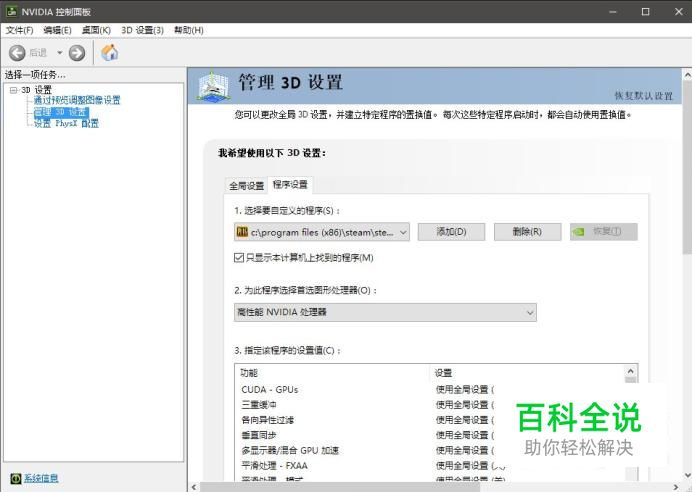
Task: Open the back history dropdown arrow
Action: tap(60, 53)
